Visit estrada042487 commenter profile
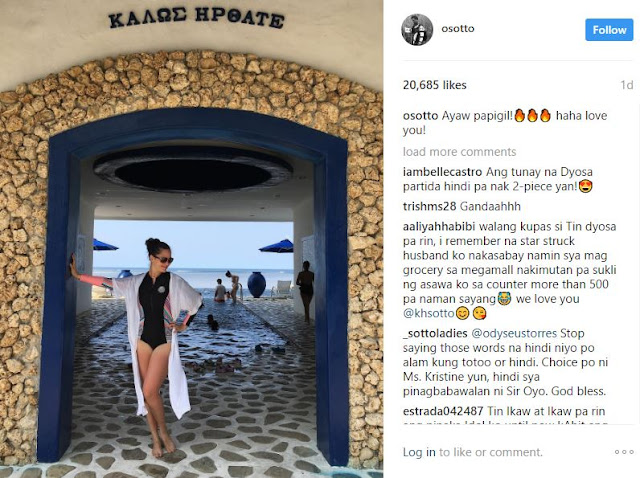 point(443,411)
